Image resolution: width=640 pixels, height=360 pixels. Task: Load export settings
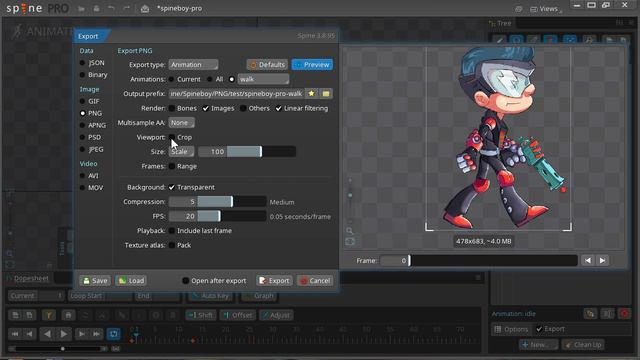[x=131, y=281]
